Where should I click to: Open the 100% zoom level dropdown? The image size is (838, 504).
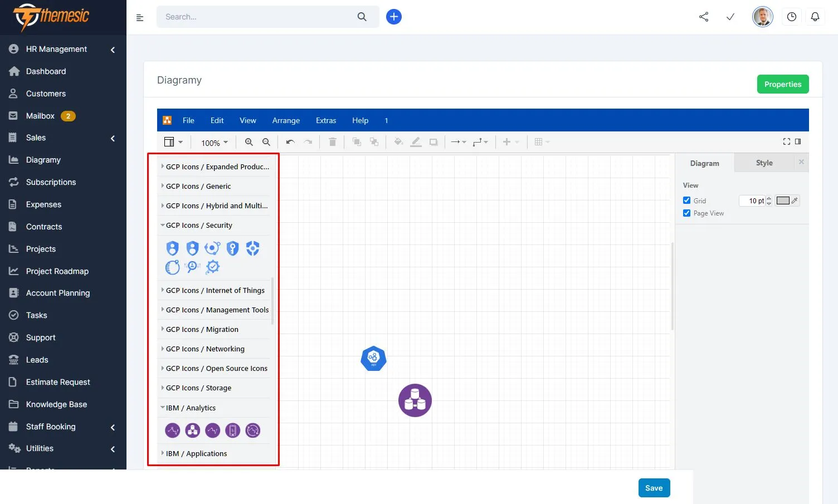tap(215, 143)
